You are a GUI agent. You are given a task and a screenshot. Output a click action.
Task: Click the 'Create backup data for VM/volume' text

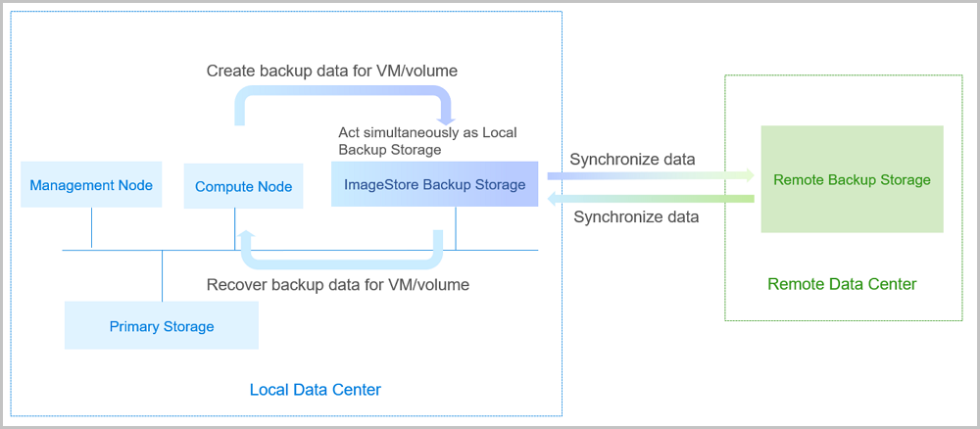click(x=332, y=71)
